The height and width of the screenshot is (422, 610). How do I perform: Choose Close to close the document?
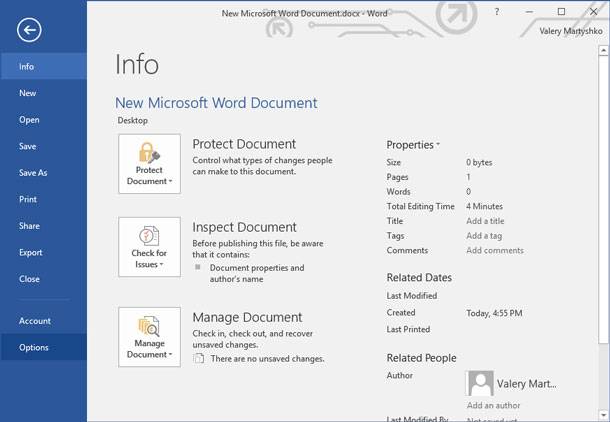[x=44, y=279]
